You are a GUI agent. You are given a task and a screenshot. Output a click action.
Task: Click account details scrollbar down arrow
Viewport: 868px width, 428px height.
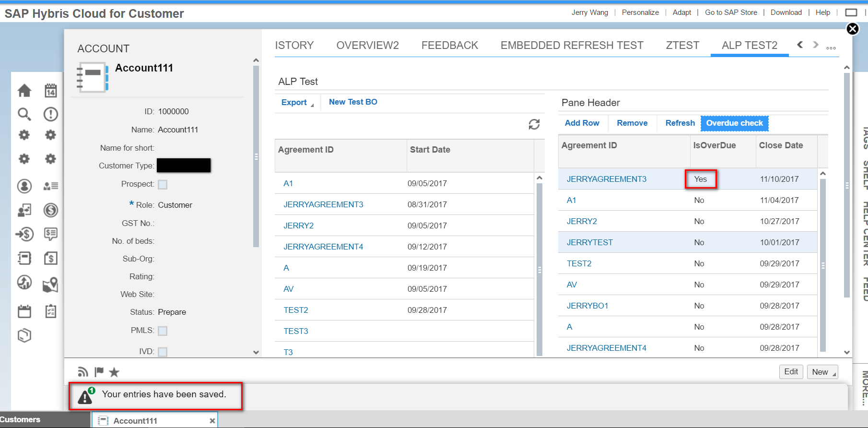point(256,352)
